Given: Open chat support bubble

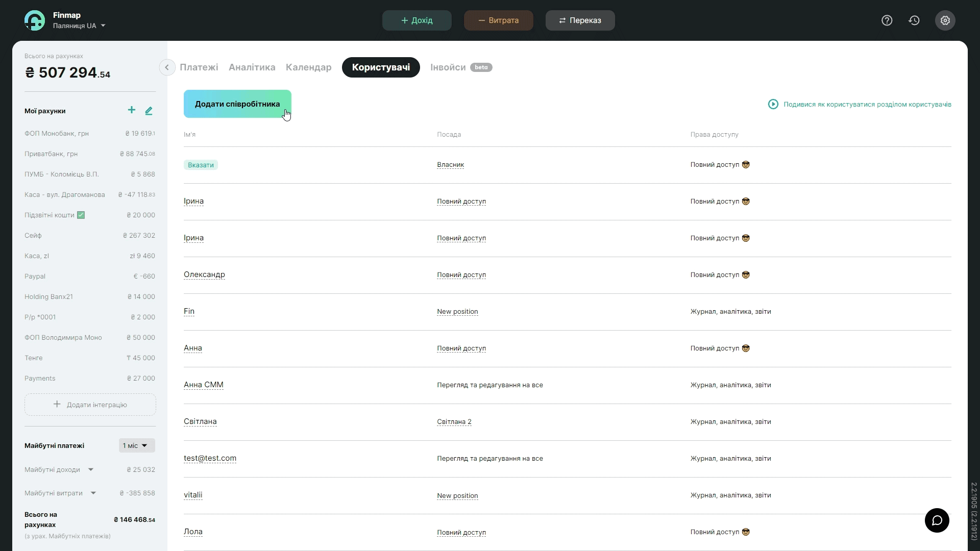Looking at the screenshot, I should point(937,520).
